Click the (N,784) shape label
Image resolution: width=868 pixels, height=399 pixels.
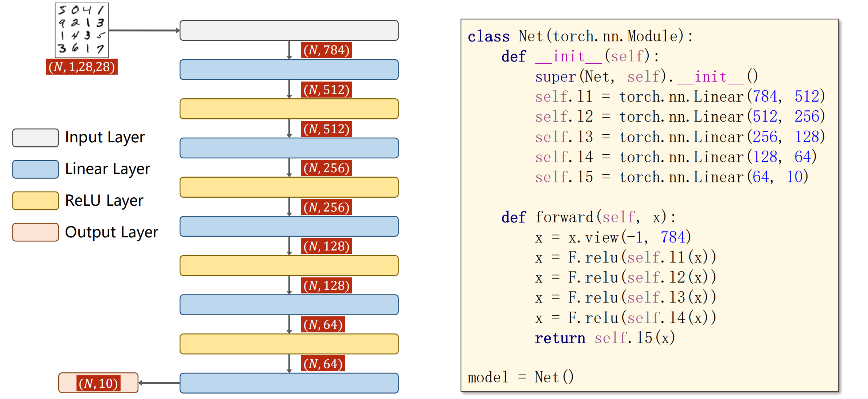click(326, 50)
